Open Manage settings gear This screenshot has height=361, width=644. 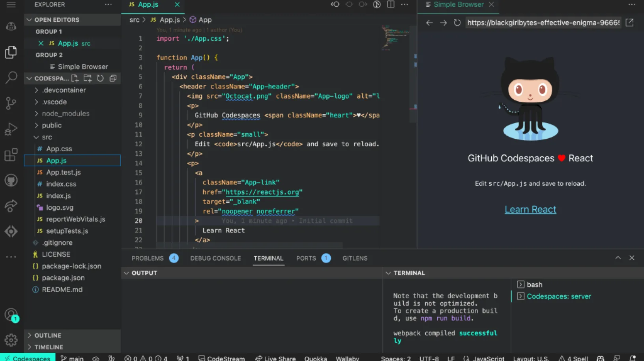click(x=11, y=339)
